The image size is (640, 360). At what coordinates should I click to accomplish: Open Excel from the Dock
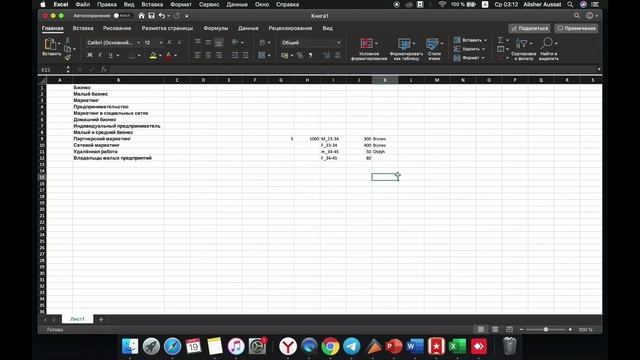(457, 346)
